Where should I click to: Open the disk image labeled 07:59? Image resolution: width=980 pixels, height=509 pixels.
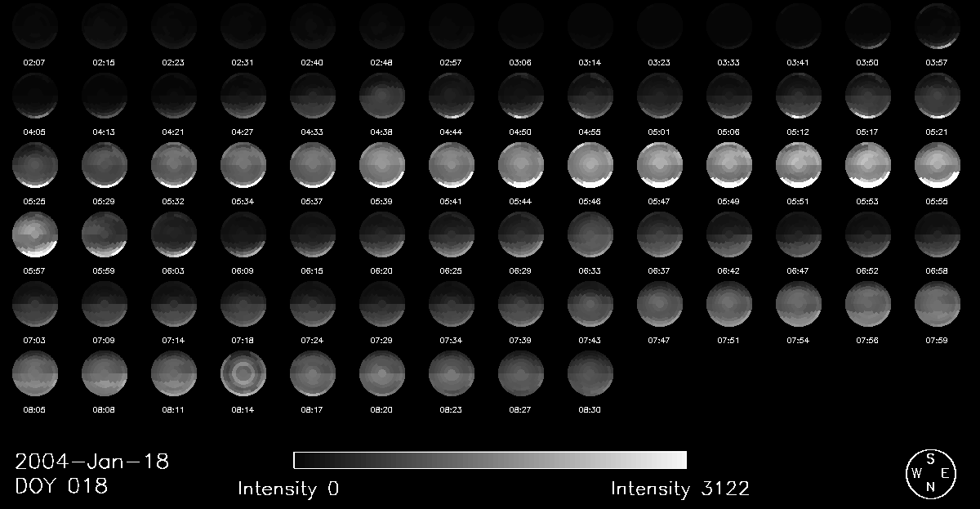coord(937,305)
